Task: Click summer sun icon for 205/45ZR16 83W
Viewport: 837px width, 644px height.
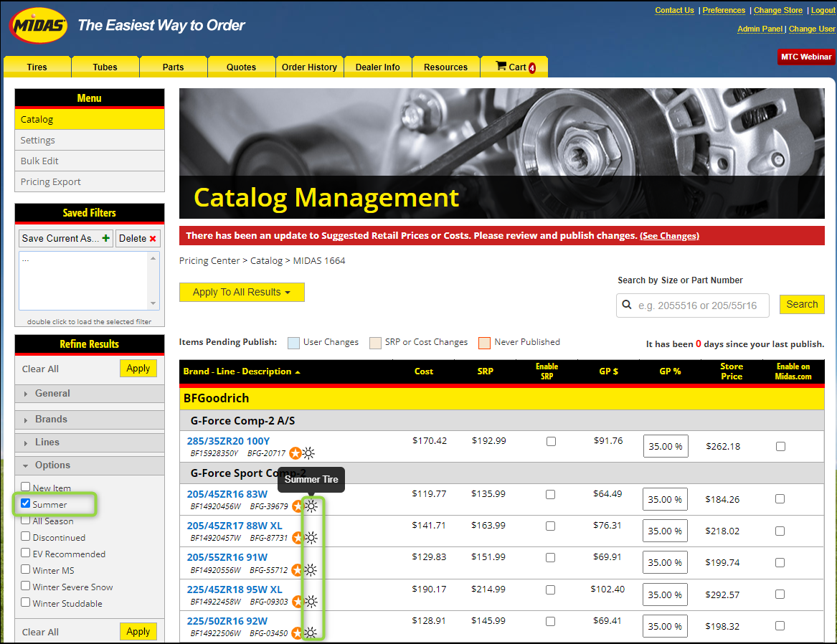Action: (311, 506)
